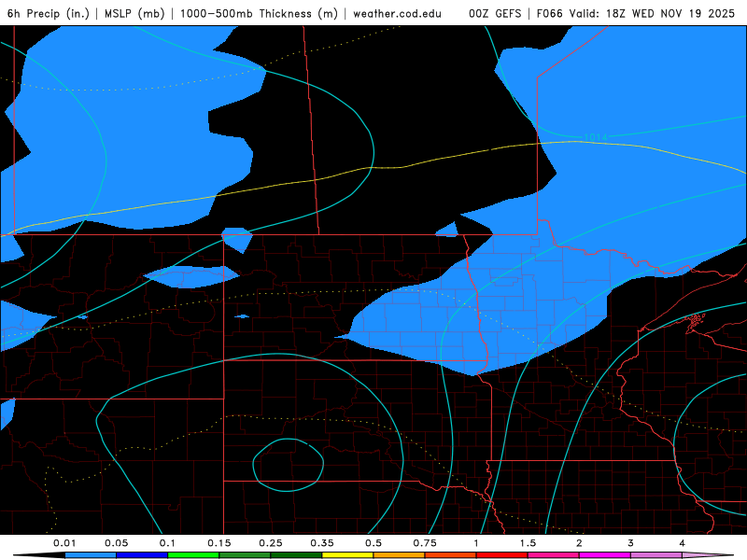Click the '1.5' legend value
The width and height of the screenshot is (747, 560).
click(x=528, y=543)
